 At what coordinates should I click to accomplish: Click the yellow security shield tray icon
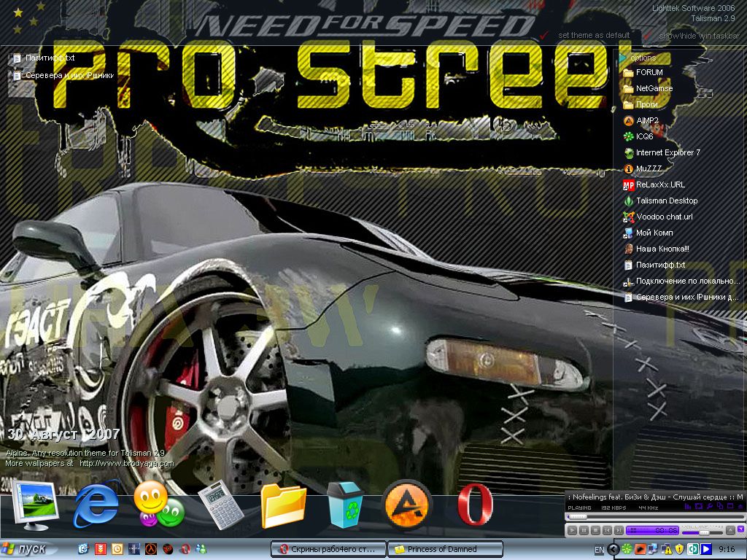point(679,550)
